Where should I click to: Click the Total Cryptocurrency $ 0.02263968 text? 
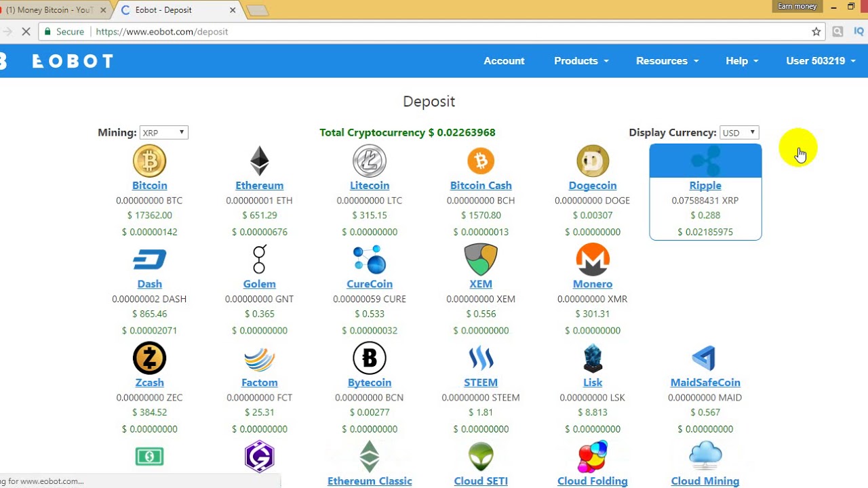pos(408,133)
